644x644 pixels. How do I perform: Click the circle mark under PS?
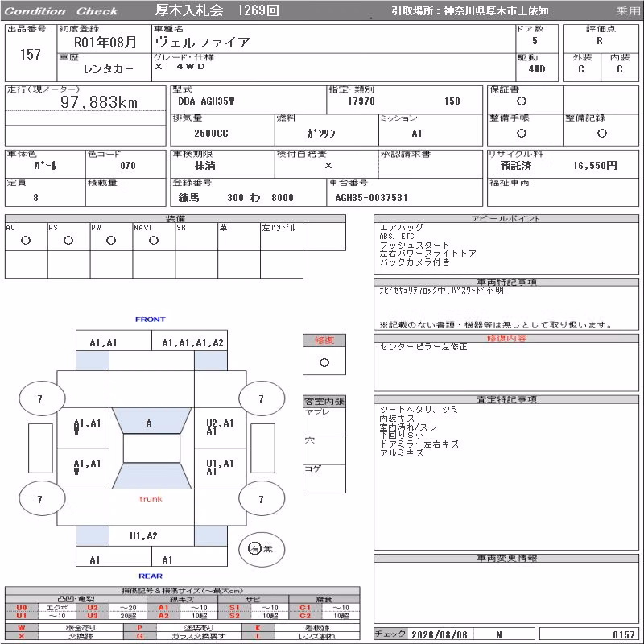(x=68, y=240)
